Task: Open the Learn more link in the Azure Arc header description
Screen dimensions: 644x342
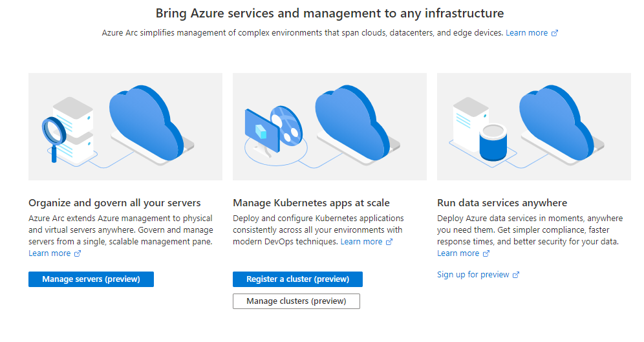Action: (x=526, y=33)
